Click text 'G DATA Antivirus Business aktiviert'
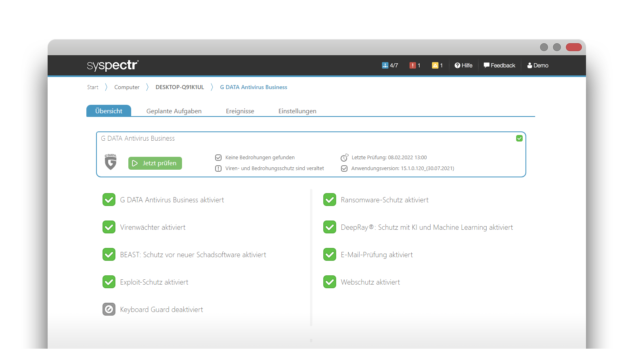 172,200
